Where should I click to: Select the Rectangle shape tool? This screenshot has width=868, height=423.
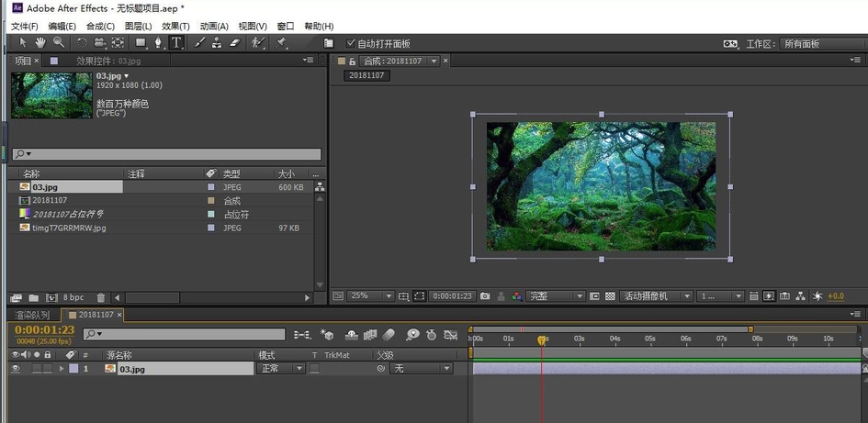tap(141, 42)
